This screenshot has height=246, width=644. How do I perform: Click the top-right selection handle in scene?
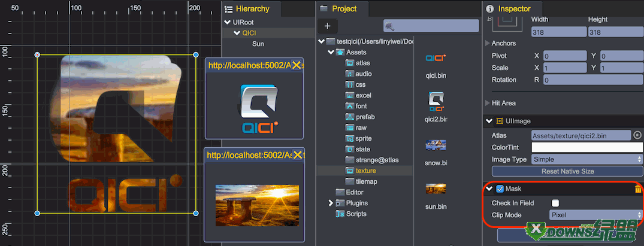[196, 54]
